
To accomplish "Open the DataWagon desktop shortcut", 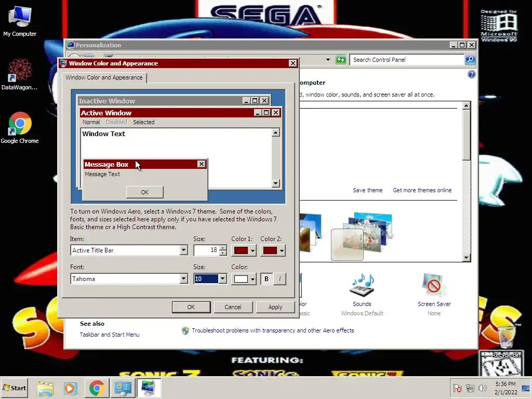I will click(x=19, y=74).
